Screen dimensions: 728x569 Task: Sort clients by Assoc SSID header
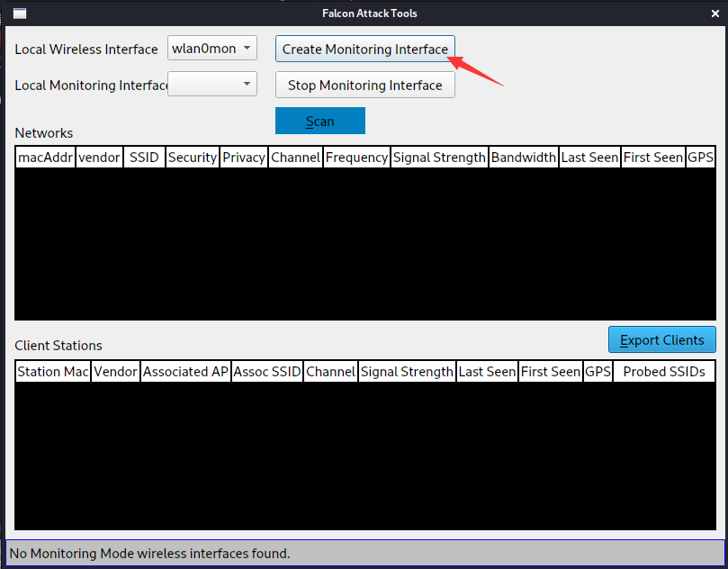click(x=267, y=372)
